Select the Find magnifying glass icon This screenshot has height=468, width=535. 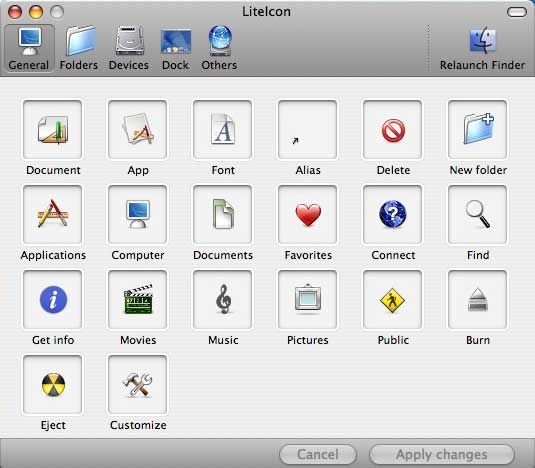478,214
